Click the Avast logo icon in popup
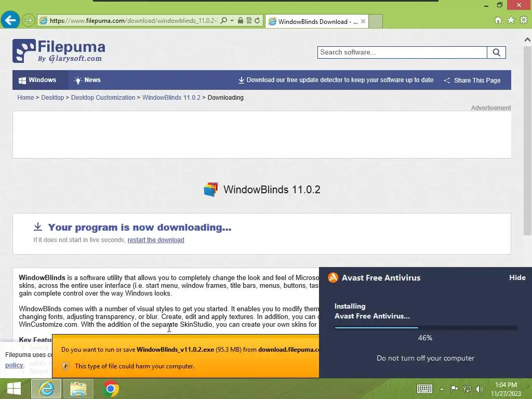532x399 pixels. click(333, 277)
